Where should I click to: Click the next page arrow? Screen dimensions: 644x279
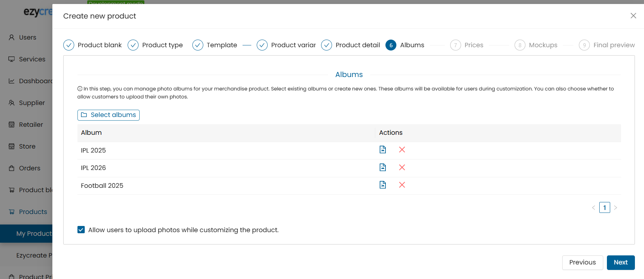pos(616,207)
